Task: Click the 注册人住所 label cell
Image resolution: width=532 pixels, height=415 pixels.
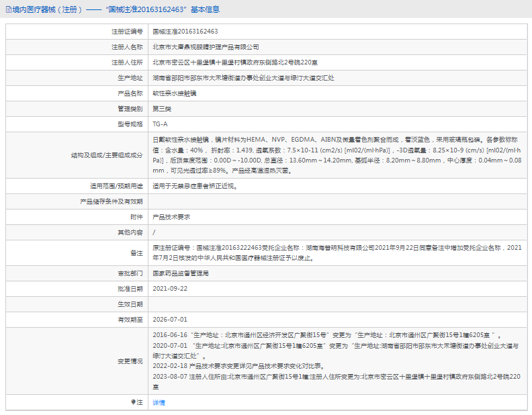Action: [77, 62]
